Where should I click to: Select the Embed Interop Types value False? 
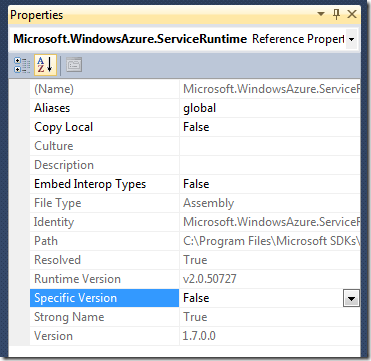point(196,184)
